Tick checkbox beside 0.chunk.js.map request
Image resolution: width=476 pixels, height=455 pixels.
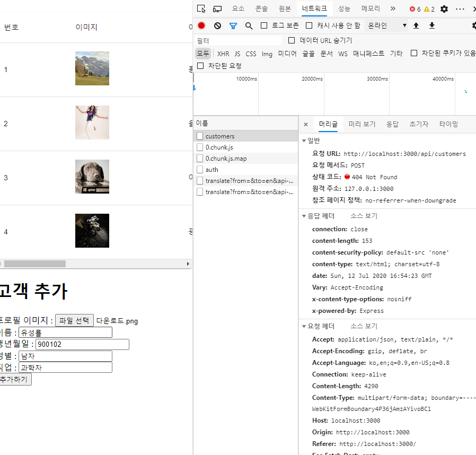click(200, 158)
